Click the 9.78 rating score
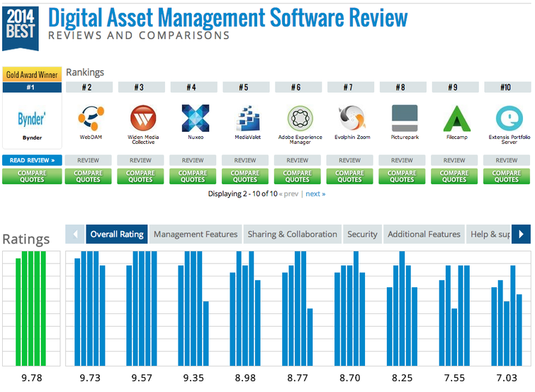535x392 pixels. [32, 378]
